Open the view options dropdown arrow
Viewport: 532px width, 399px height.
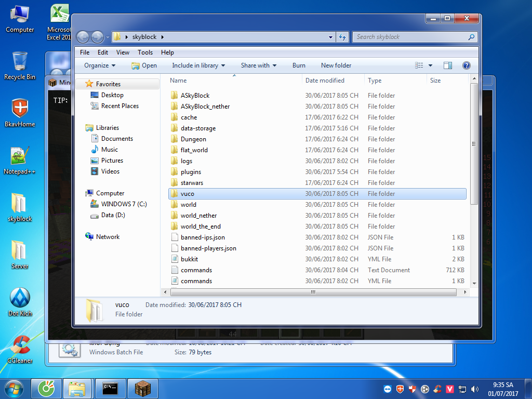pos(430,65)
